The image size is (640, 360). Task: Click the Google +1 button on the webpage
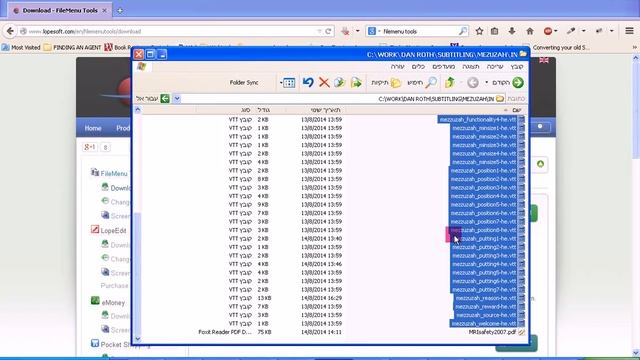click(90, 147)
